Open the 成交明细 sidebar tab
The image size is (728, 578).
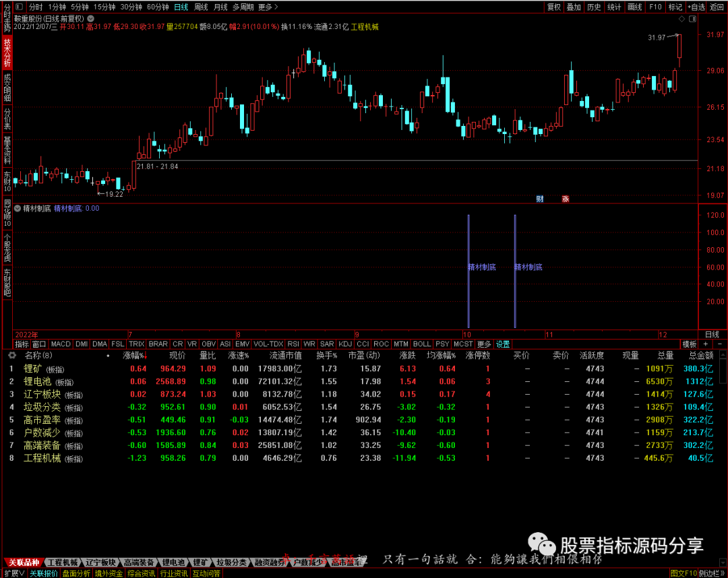7,87
